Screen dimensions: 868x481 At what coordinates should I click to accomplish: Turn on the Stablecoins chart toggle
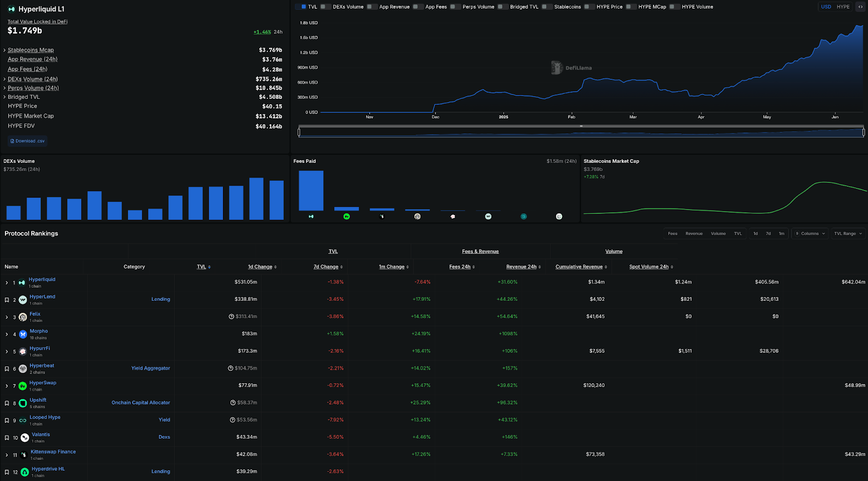(x=544, y=7)
